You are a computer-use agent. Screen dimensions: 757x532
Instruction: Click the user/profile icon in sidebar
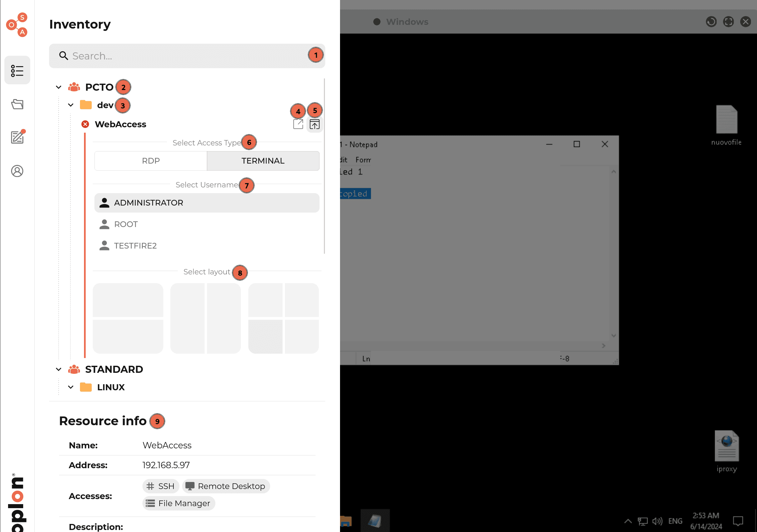(17, 171)
